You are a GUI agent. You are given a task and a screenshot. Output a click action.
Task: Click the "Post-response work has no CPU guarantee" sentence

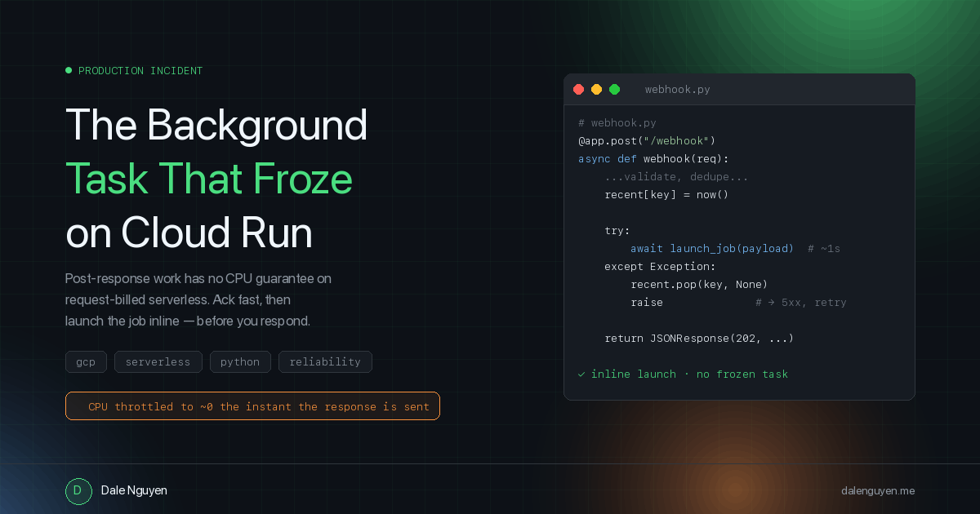[x=198, y=278]
